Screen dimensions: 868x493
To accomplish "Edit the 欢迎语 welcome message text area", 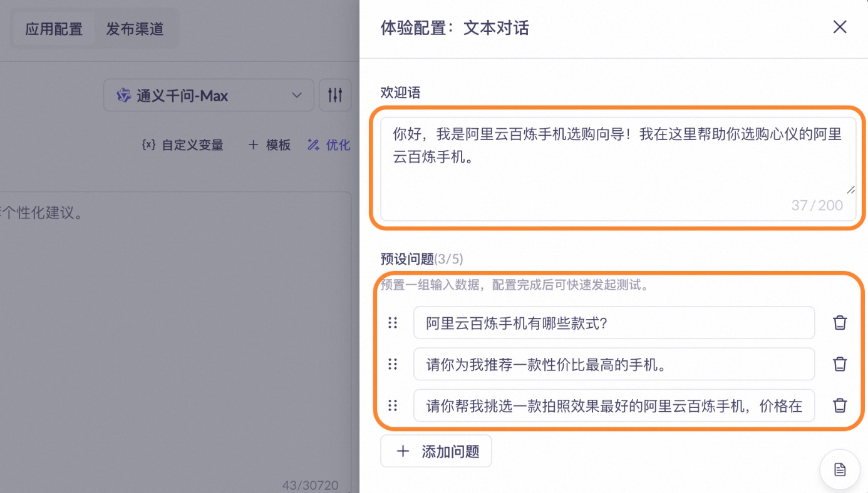I will [618, 169].
